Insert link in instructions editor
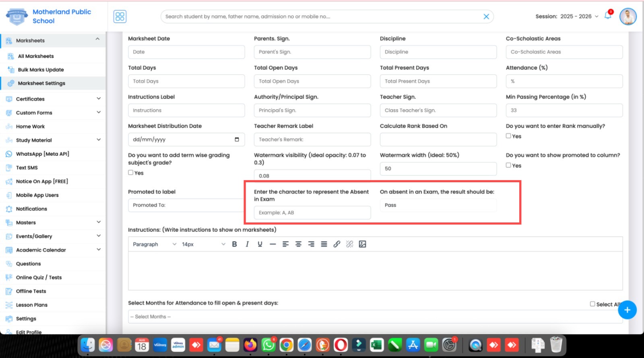The image size is (644, 358). pyautogui.click(x=337, y=244)
